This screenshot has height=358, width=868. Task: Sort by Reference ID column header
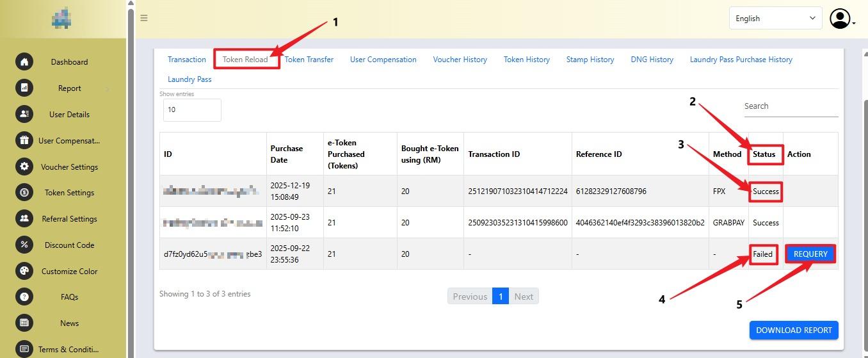[x=640, y=154]
